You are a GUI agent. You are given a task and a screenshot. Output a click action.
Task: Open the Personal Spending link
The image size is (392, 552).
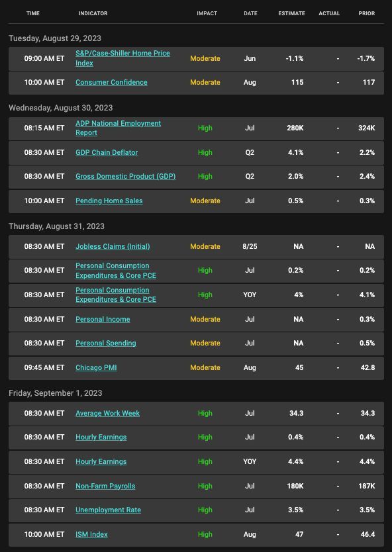pyautogui.click(x=106, y=344)
